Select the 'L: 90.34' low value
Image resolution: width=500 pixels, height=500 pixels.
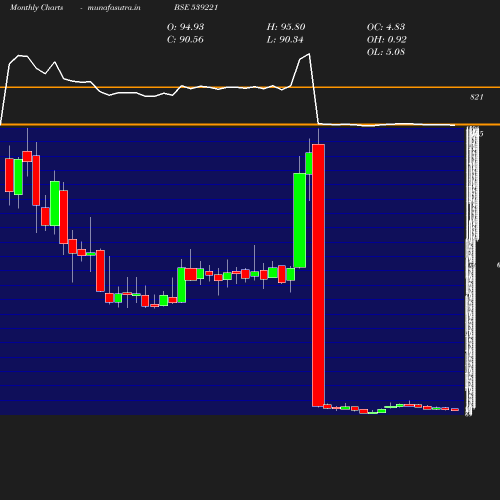tap(285, 40)
